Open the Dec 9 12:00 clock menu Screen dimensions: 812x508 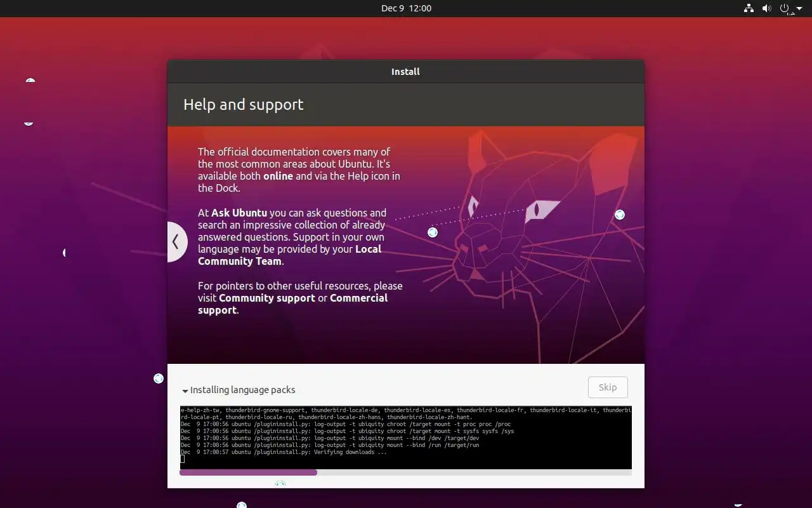click(406, 8)
